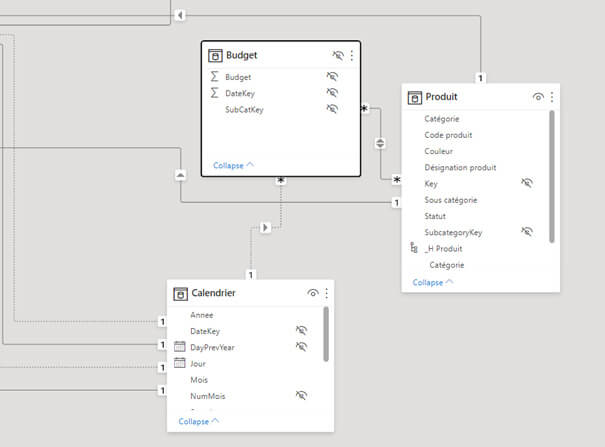
Task: Click the Calendrier field list scrollbar
Action: [x=326, y=334]
